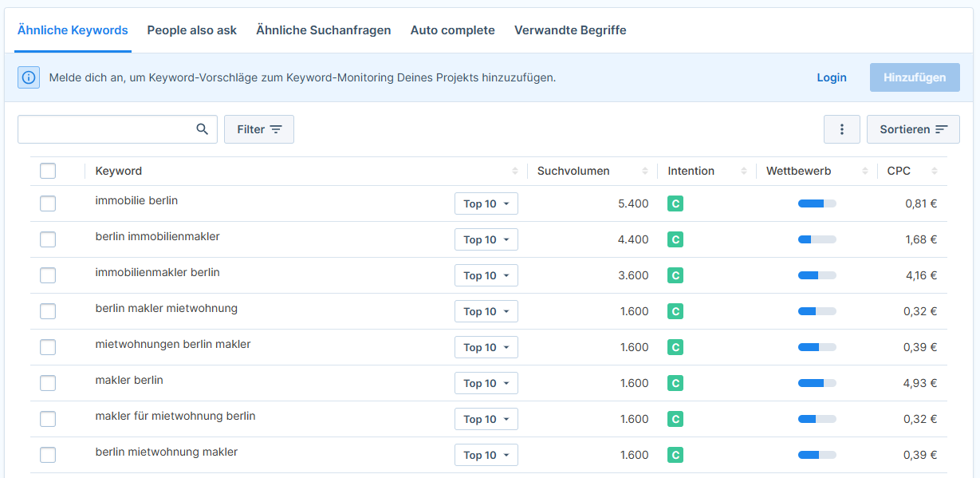Click search volume value 5.400

point(633,203)
